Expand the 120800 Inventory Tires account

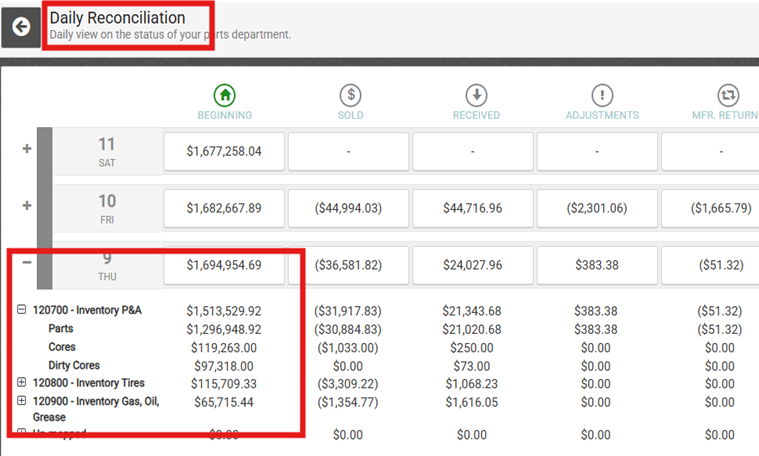point(21,382)
